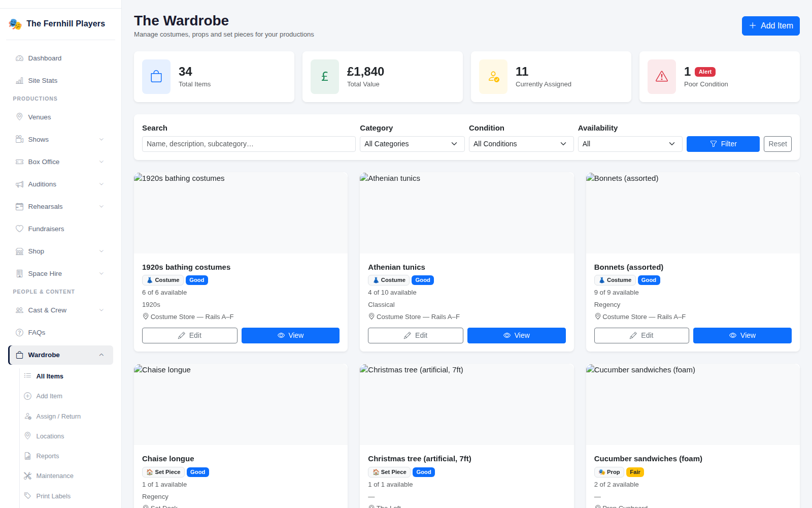Click the Poor Condition warning triangle icon

click(662, 77)
